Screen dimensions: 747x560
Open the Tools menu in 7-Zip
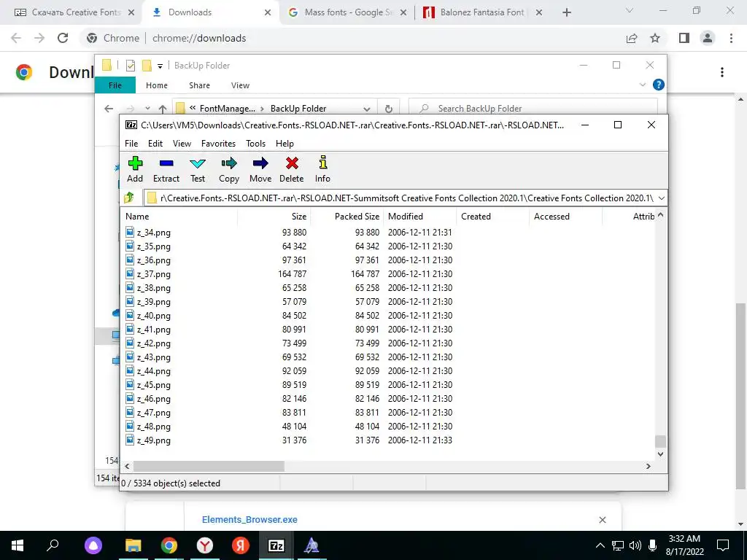click(255, 144)
